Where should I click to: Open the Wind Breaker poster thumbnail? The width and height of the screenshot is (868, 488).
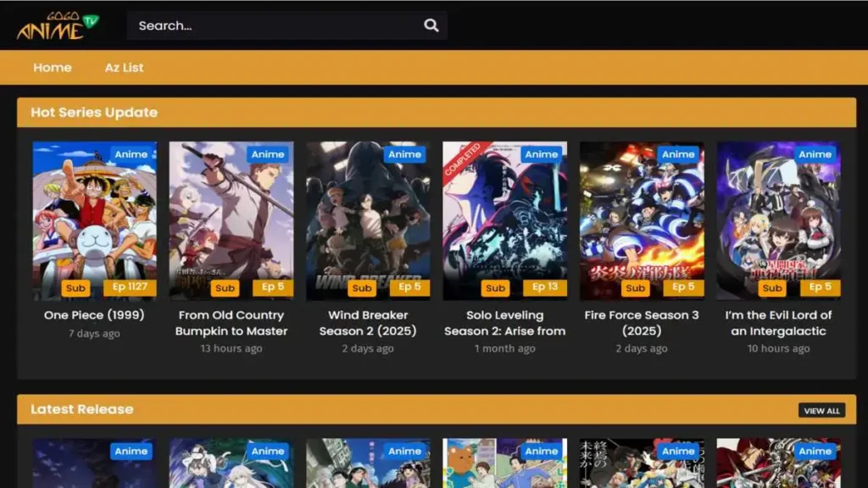click(368, 221)
